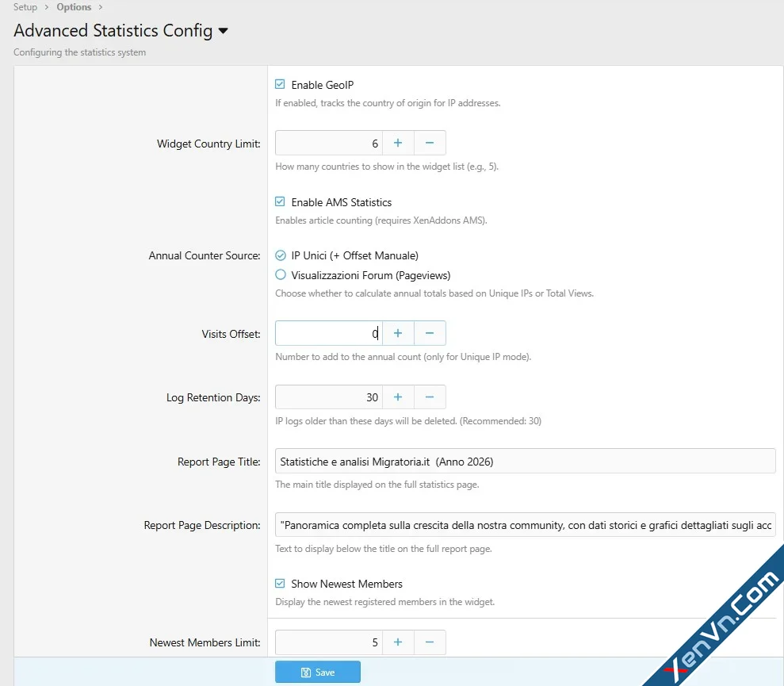
Task: Decrease Visits Offset with minus icon
Action: coord(430,333)
